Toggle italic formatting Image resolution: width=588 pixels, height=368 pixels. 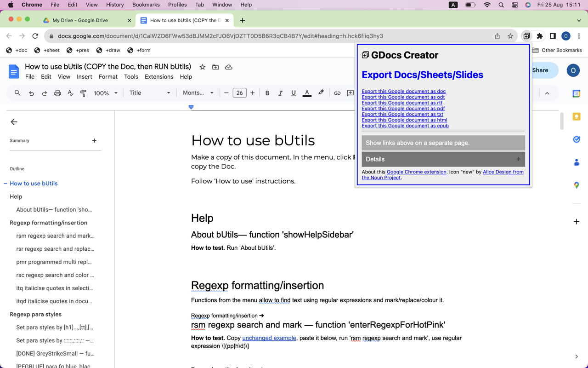pyautogui.click(x=280, y=93)
